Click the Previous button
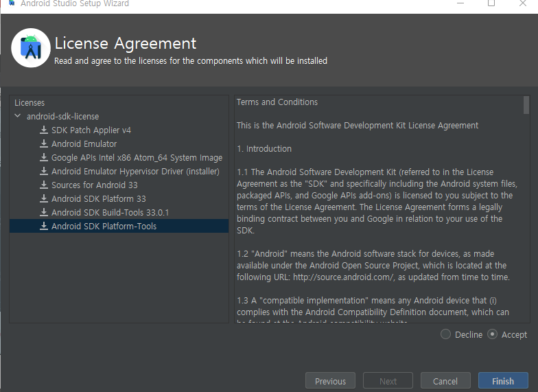The width and height of the screenshot is (538, 392). [331, 381]
